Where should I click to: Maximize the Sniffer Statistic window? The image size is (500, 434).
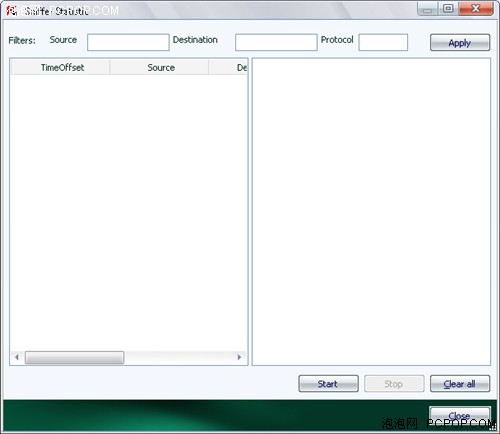(x=448, y=8)
